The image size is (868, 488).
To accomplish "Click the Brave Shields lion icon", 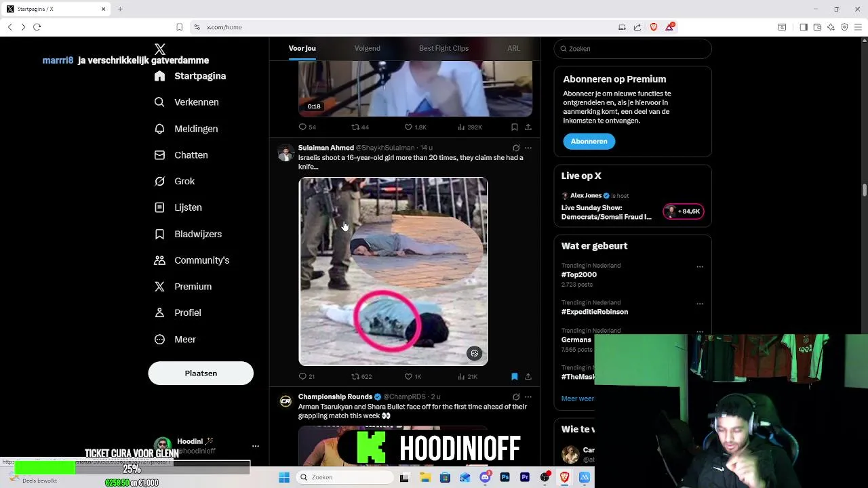I will pos(654,27).
